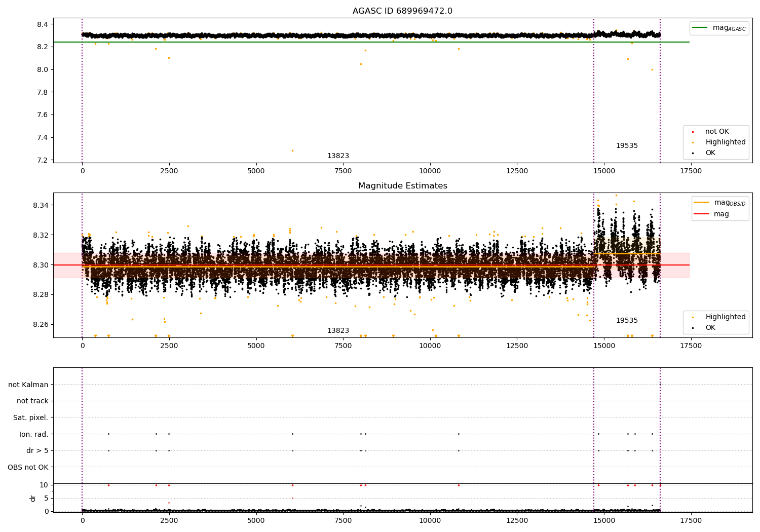Select the 13823 obsid label in top plot

click(x=338, y=156)
